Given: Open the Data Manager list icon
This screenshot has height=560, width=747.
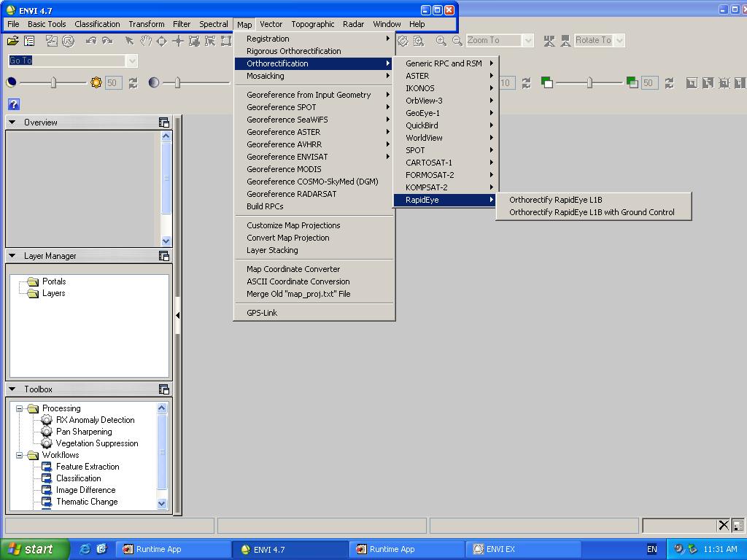Looking at the screenshot, I should pyautogui.click(x=29, y=41).
